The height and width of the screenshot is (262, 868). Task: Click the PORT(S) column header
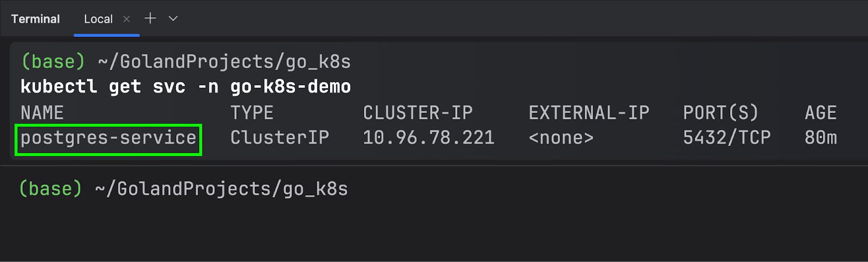[720, 113]
